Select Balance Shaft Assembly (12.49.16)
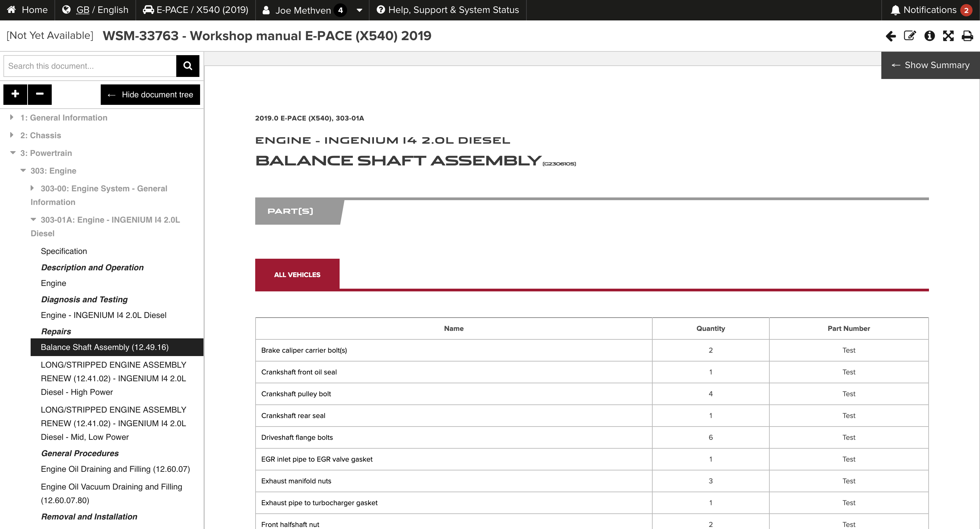 click(117, 347)
